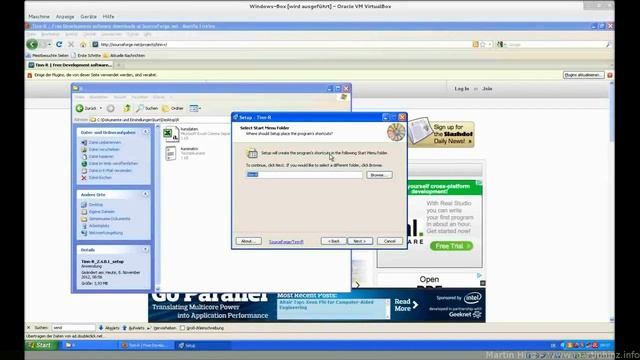Open the Explorer views dropdown button
The height and width of the screenshot is (360, 640).
pos(195,108)
